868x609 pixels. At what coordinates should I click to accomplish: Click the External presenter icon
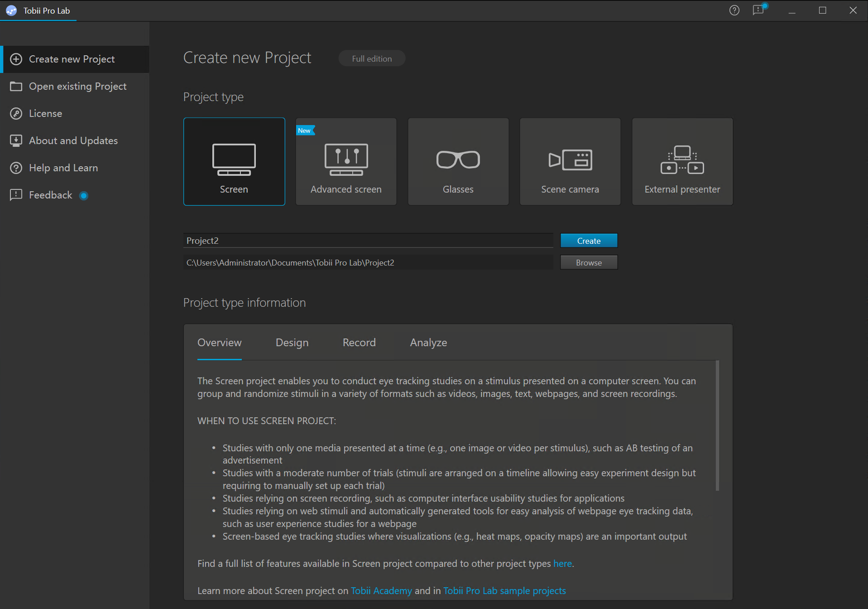pyautogui.click(x=682, y=159)
